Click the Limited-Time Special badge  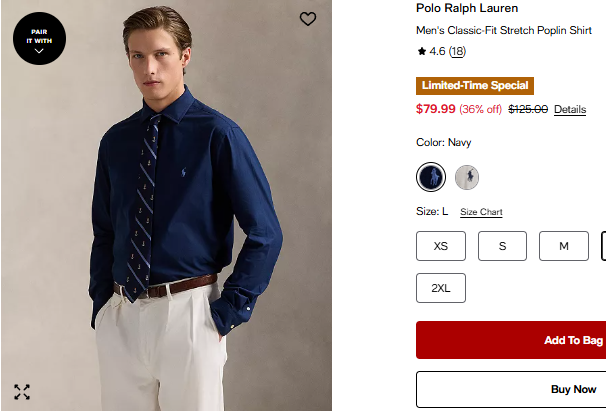475,86
